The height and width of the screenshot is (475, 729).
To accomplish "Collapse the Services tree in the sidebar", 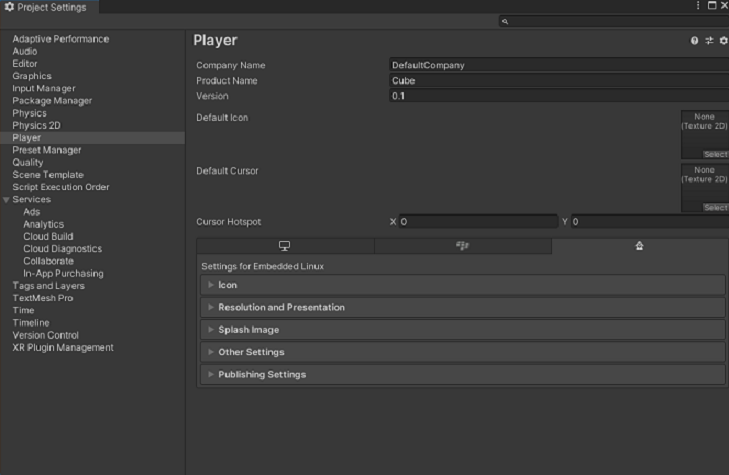I will tap(6, 200).
